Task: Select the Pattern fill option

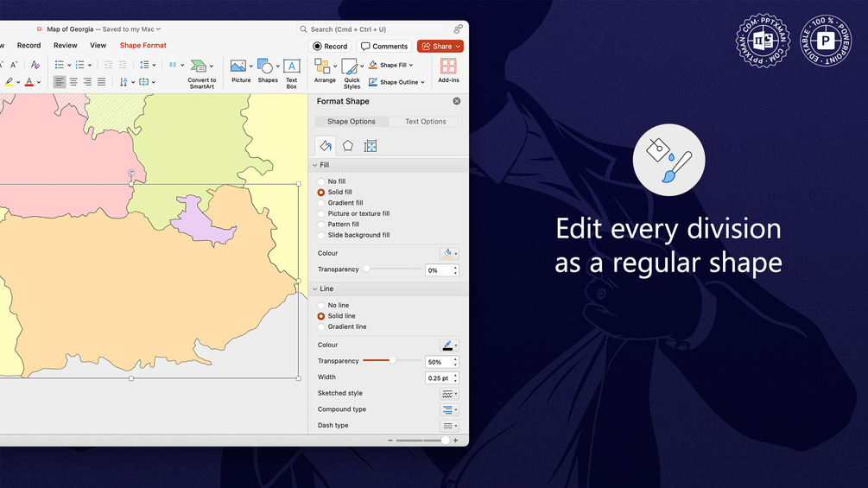Action: [x=321, y=224]
